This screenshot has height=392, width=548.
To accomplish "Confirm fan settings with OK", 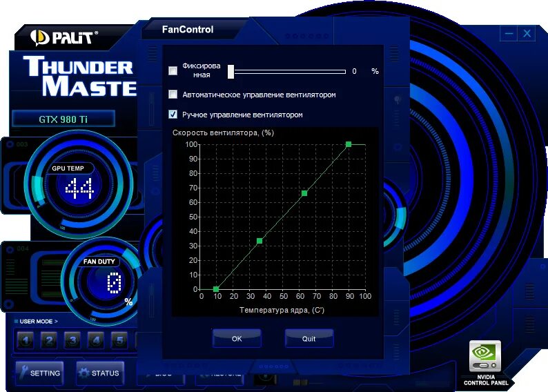I will coord(237,338).
